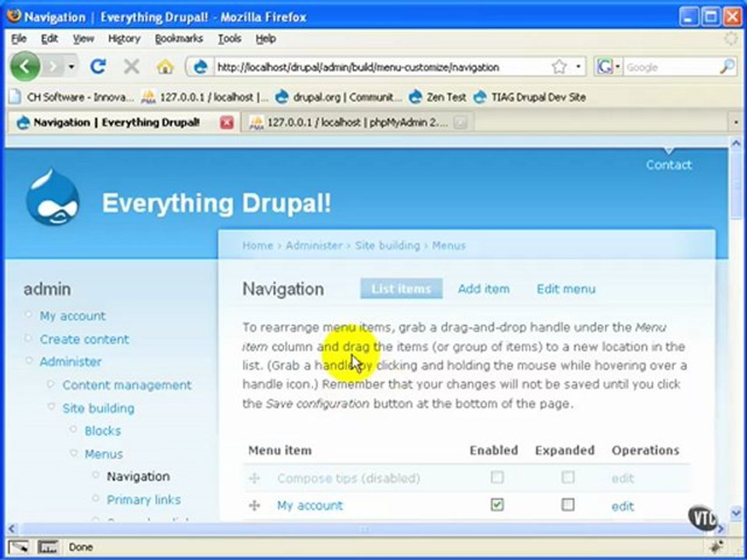Uncheck Enabled for My account row
The width and height of the screenshot is (747, 560).
497,505
